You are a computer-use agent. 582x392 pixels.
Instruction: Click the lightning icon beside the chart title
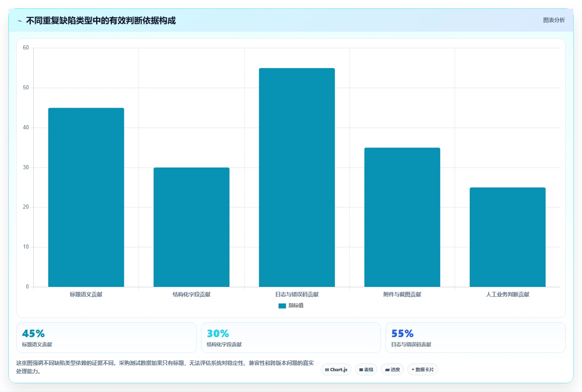(x=20, y=21)
